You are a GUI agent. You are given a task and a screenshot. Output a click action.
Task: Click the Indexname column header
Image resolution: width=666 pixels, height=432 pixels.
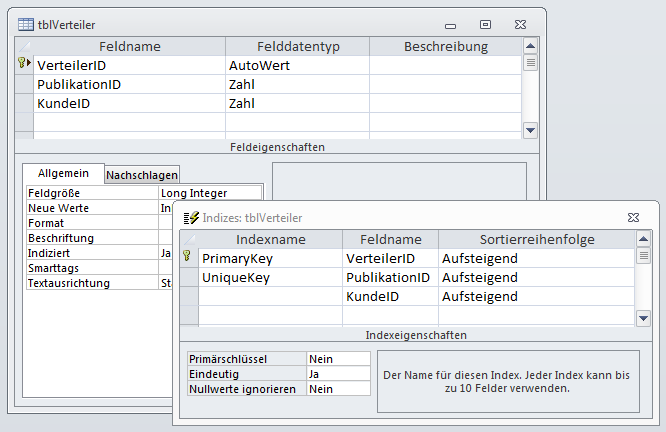pos(271,240)
